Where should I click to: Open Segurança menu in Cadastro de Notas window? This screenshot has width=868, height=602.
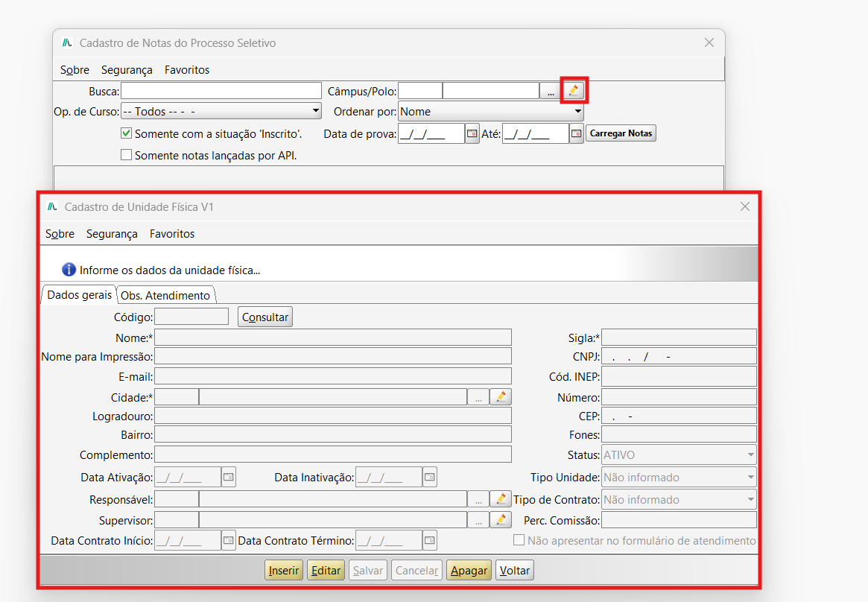(127, 70)
